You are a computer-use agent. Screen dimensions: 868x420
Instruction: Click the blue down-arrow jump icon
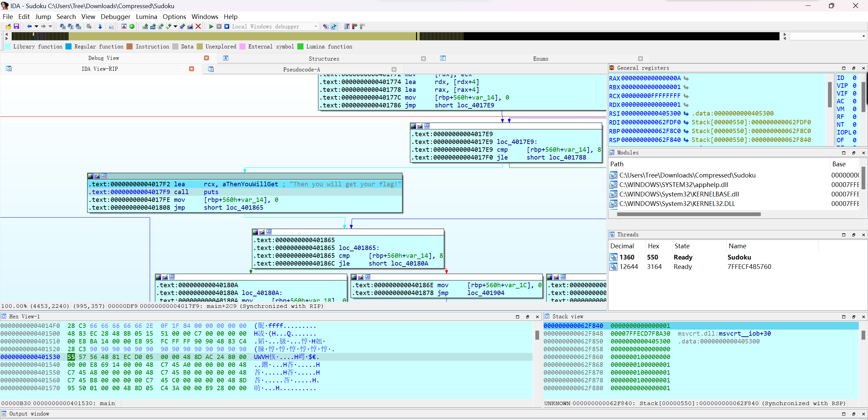click(100, 26)
